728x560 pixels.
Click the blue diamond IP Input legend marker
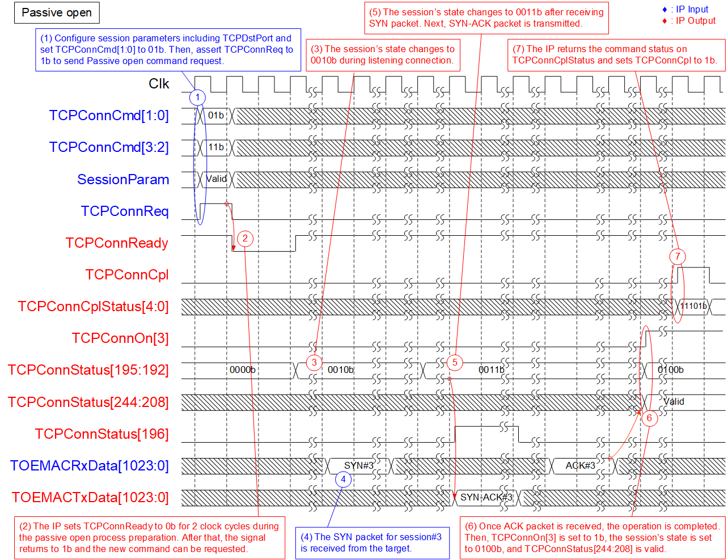pyautogui.click(x=664, y=10)
